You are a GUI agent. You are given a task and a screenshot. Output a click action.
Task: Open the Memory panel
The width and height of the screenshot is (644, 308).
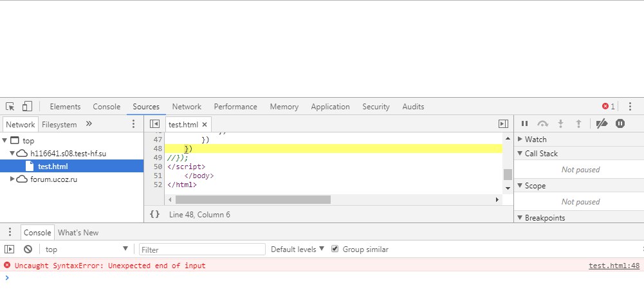284,107
